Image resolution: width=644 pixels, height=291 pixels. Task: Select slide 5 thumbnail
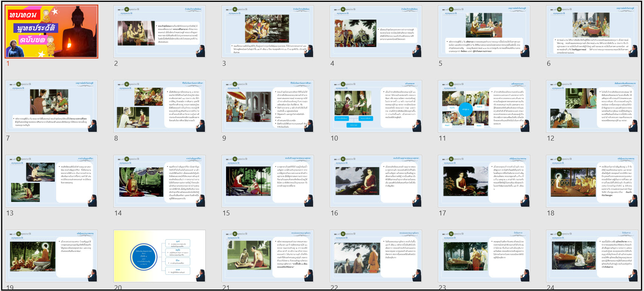pyautogui.click(x=484, y=31)
